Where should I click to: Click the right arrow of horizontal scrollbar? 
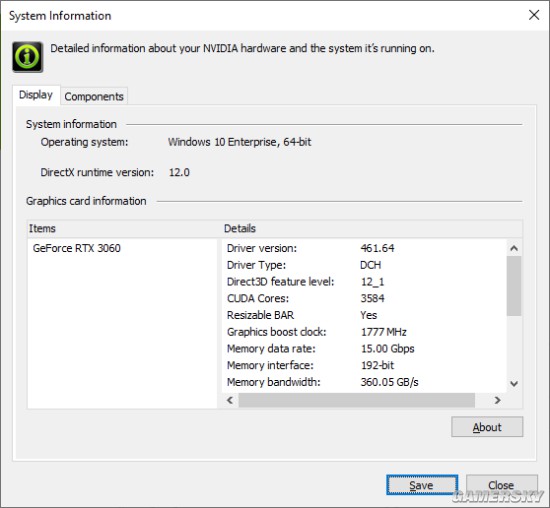coord(497,400)
